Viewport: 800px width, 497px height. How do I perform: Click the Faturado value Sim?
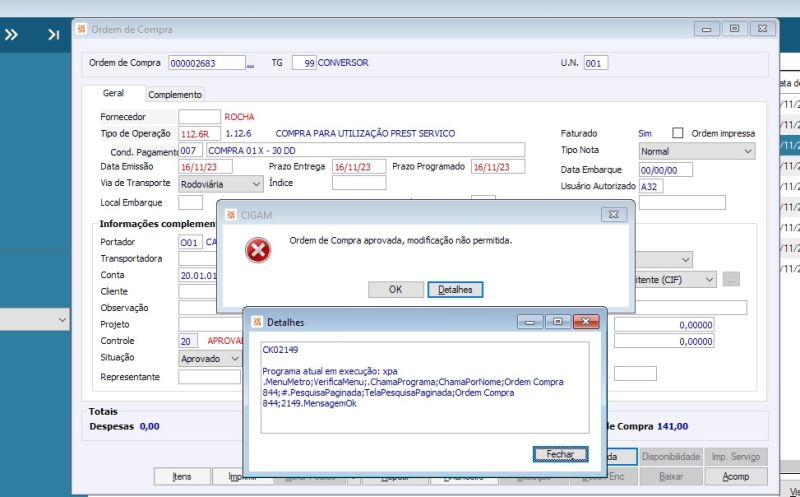(645, 133)
